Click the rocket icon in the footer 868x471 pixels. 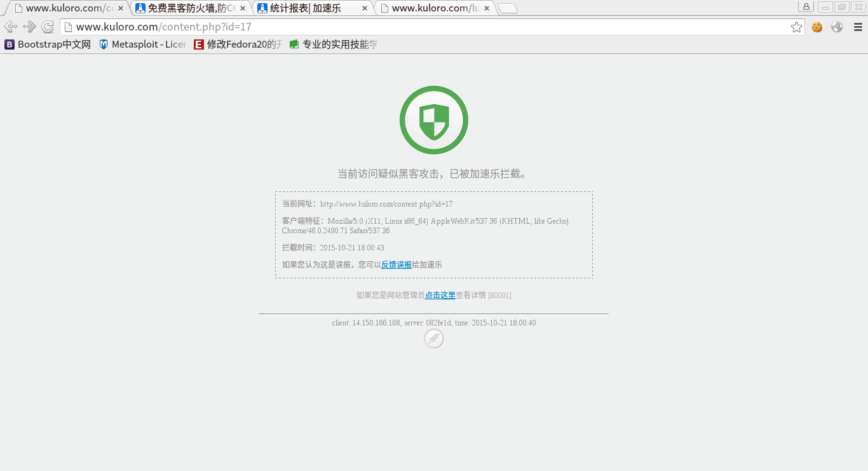click(434, 339)
